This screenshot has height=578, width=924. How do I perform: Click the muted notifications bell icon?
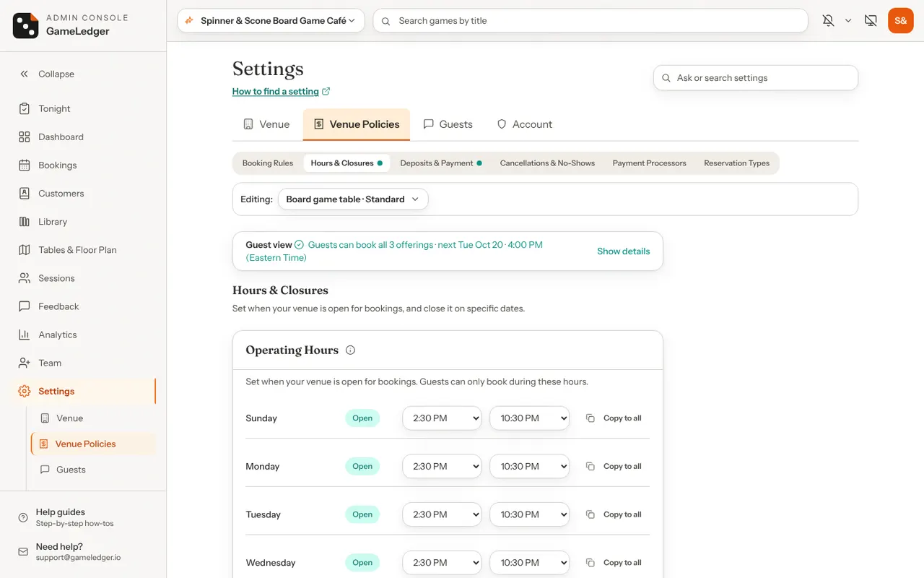click(828, 21)
